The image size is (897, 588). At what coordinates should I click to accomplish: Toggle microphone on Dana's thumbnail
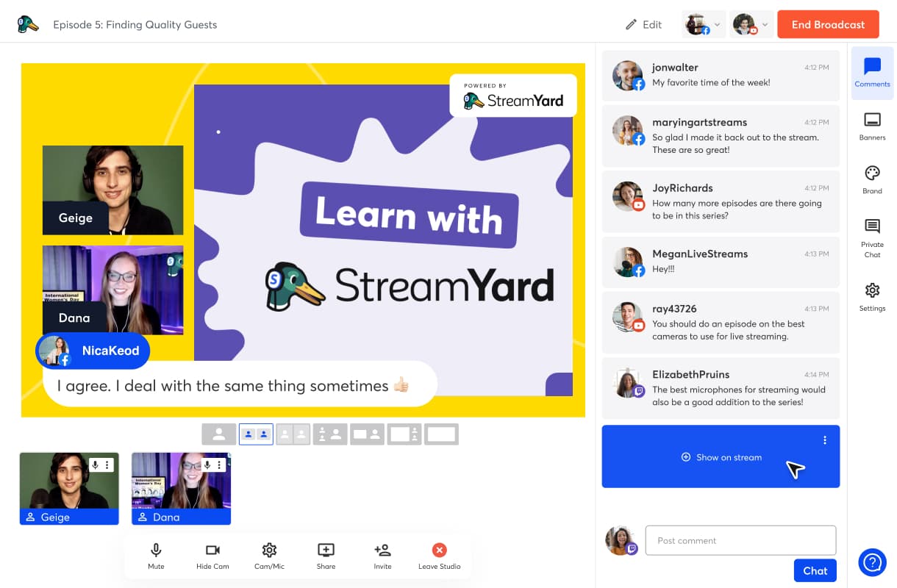(207, 465)
